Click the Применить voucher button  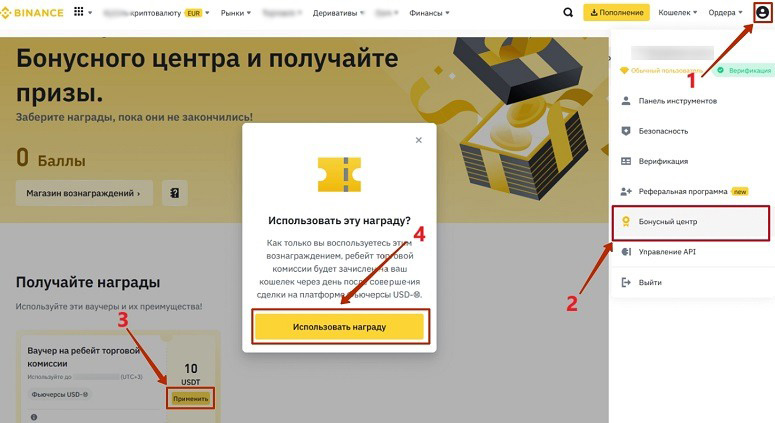[x=190, y=398]
